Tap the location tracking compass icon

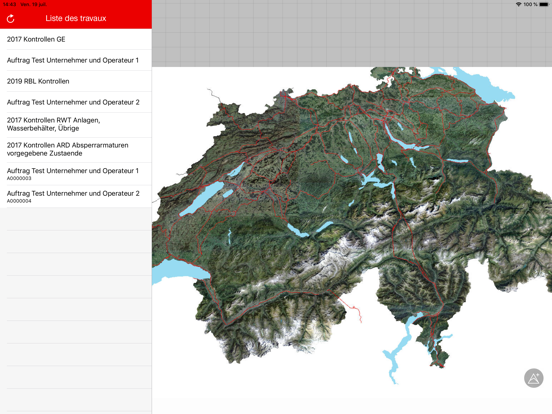[x=533, y=378]
